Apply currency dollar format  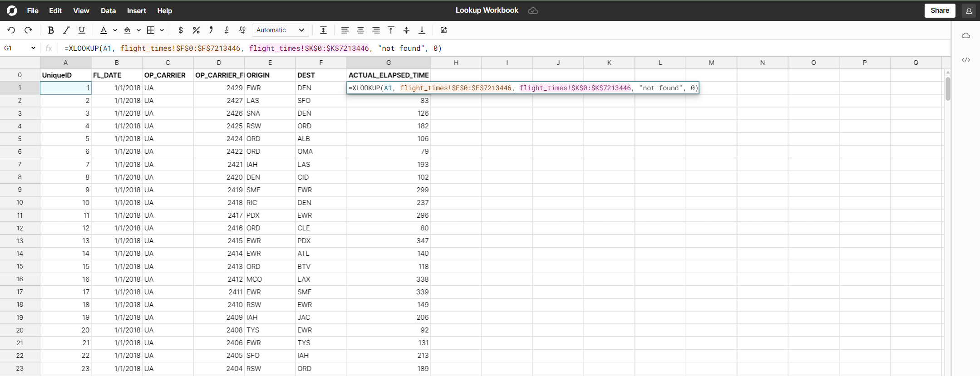pos(181,30)
